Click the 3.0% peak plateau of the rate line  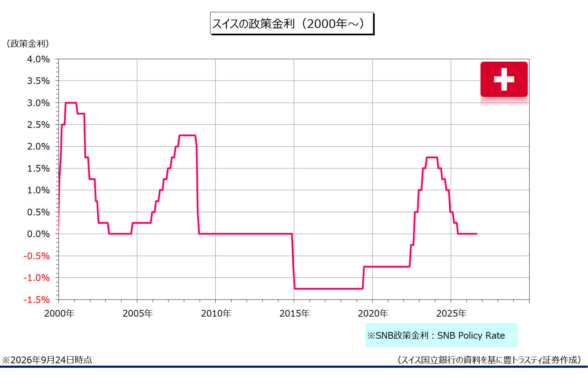pyautogui.click(x=71, y=103)
